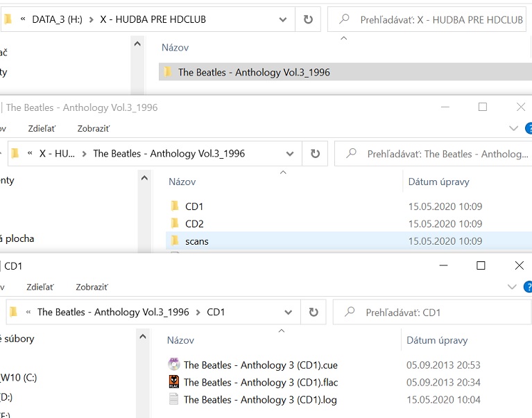Click address bar folder icon in middle window
532x418 pixels.
click(x=15, y=153)
